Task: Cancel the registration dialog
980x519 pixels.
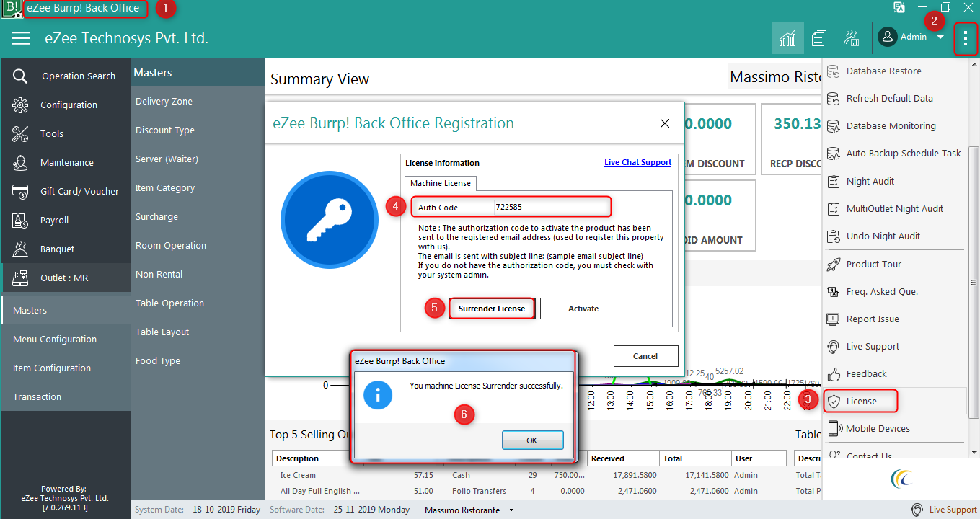Action: [x=645, y=356]
